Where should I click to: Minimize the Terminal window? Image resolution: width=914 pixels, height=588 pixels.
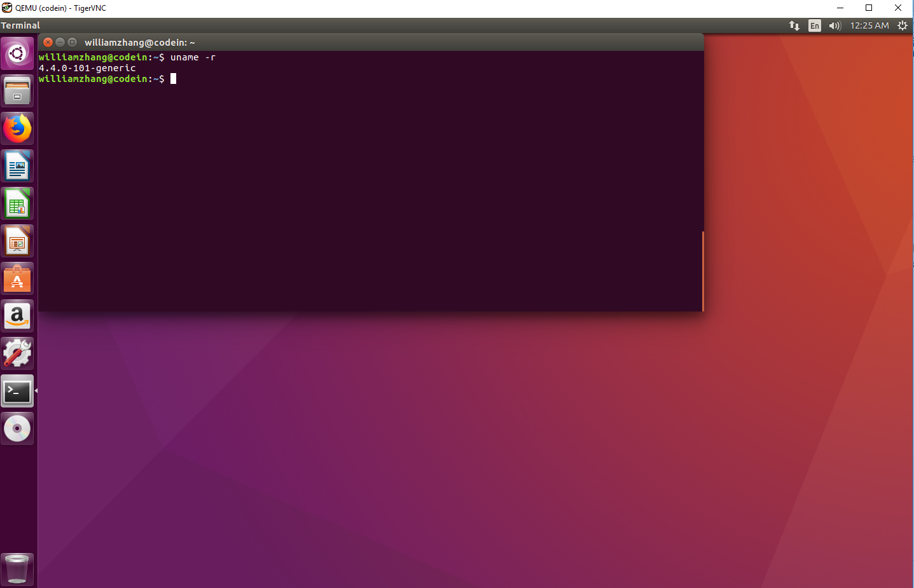pyautogui.click(x=60, y=42)
